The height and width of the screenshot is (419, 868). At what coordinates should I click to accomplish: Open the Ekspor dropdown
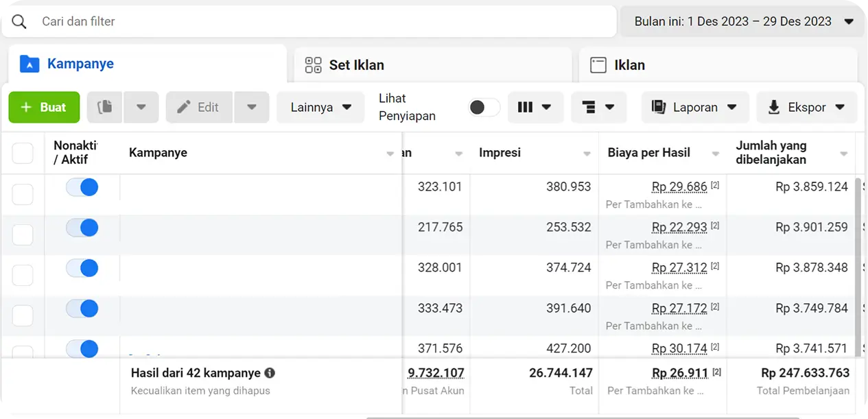(x=806, y=108)
